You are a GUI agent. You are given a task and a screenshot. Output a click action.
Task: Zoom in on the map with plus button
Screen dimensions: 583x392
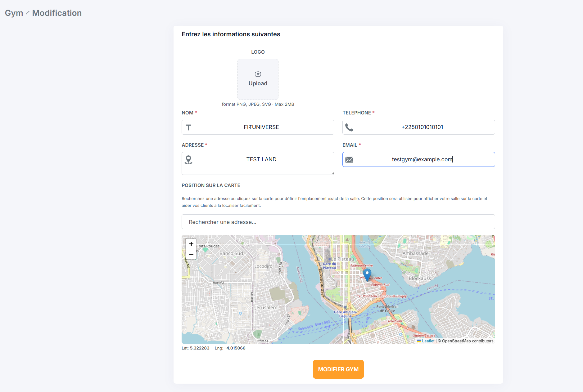click(x=191, y=244)
